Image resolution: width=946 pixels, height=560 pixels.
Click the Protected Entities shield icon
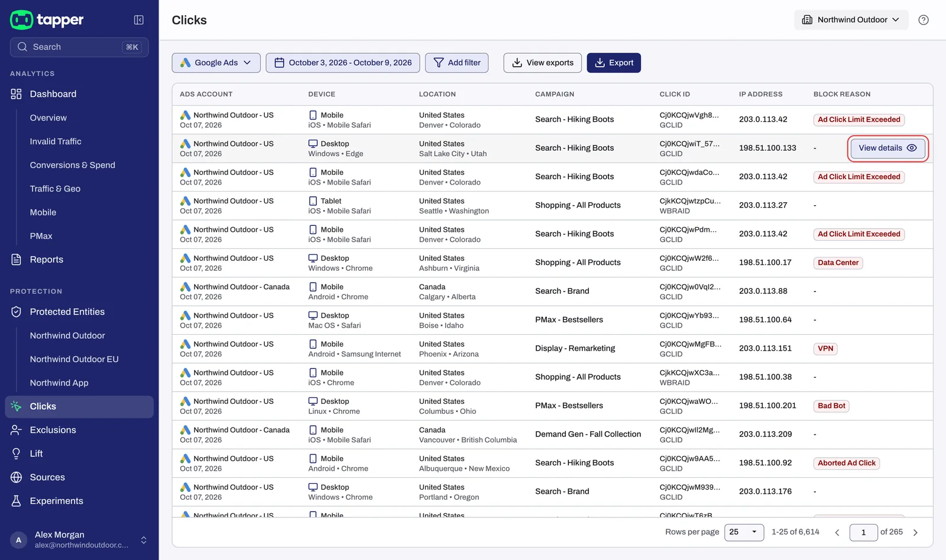click(17, 312)
